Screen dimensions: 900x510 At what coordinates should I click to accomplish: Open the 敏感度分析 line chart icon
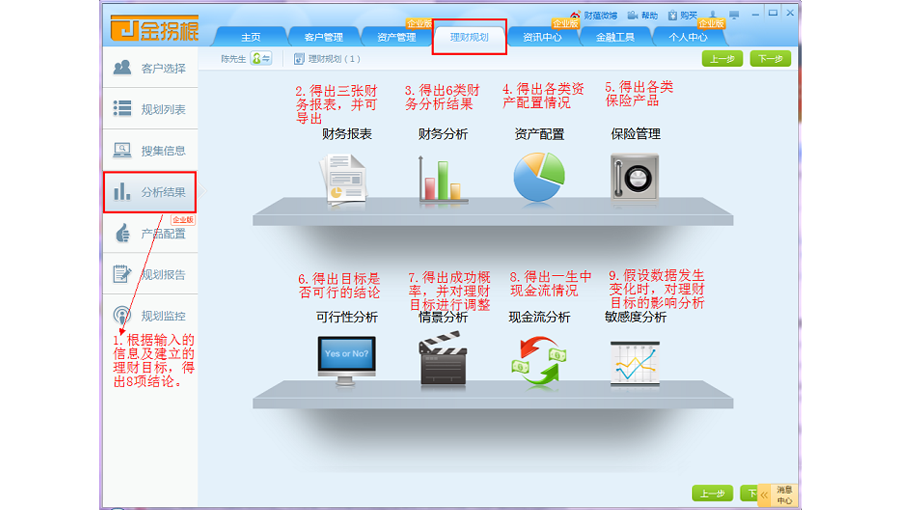coord(635,362)
